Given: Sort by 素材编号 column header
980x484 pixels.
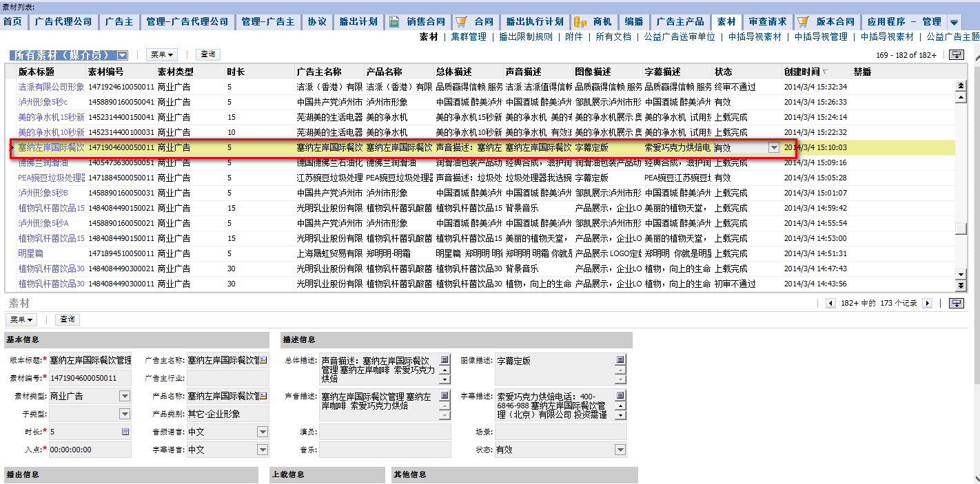Looking at the screenshot, I should [x=105, y=72].
